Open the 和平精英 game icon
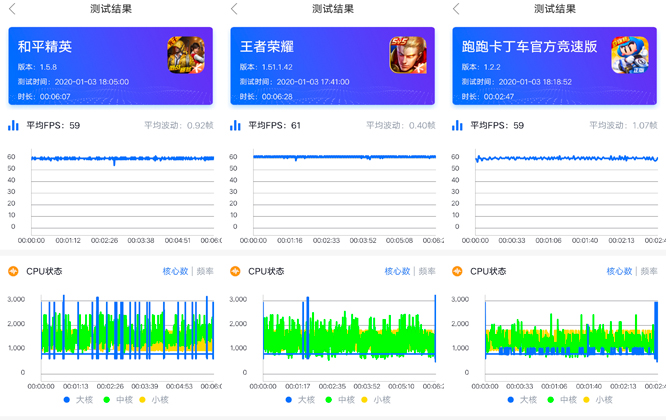670x420 pixels. pyautogui.click(x=186, y=55)
